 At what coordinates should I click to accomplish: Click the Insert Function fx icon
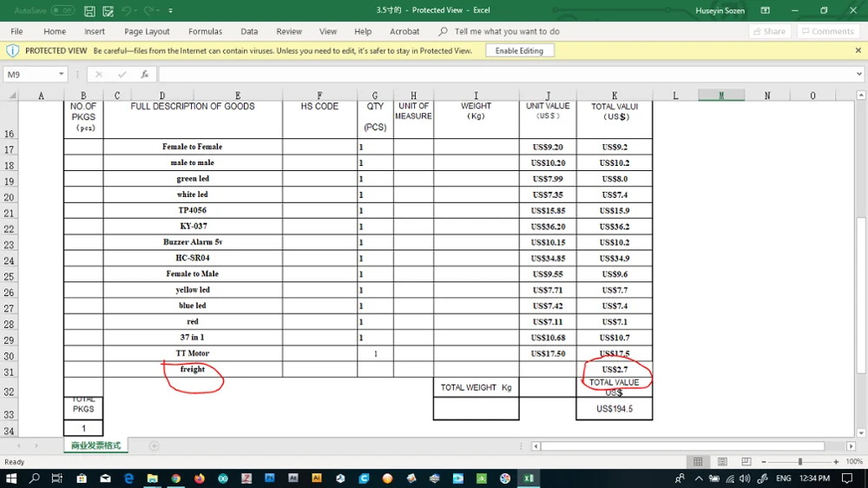pyautogui.click(x=144, y=74)
